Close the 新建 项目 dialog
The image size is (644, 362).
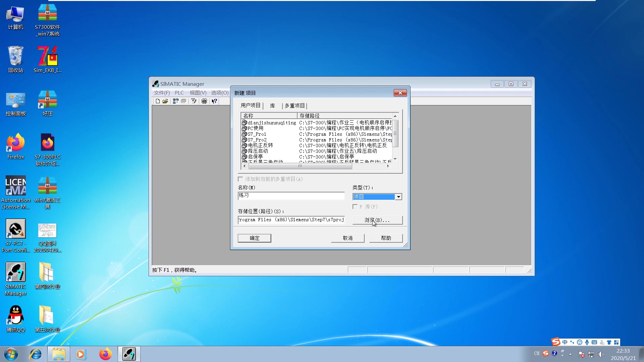(x=400, y=93)
